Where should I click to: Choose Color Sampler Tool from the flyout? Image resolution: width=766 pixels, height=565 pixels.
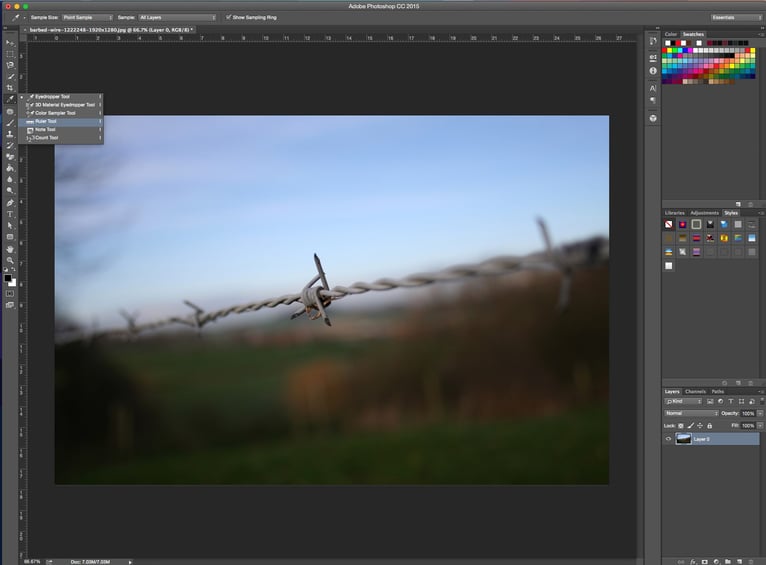point(61,113)
